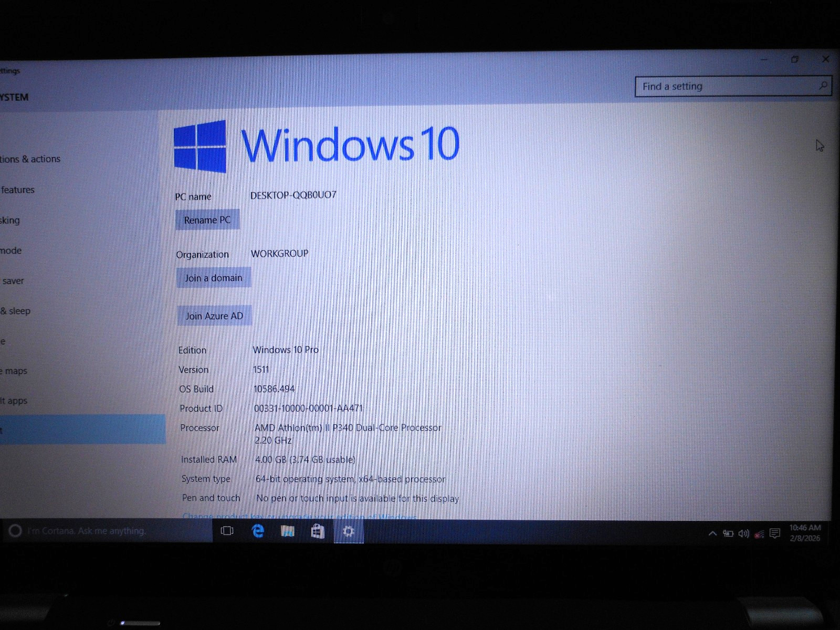This screenshot has height=630, width=840.
Task: Click the Processor label
Action: (x=199, y=428)
